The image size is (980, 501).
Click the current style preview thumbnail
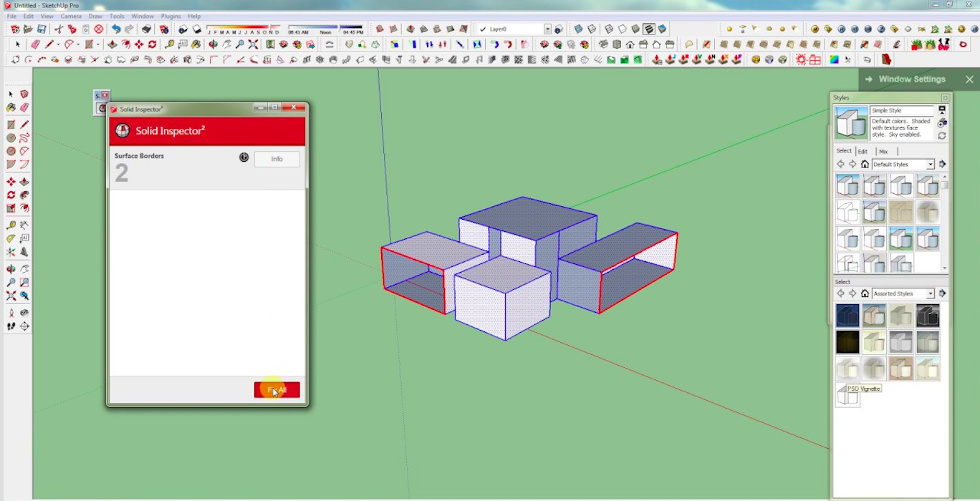click(x=850, y=123)
